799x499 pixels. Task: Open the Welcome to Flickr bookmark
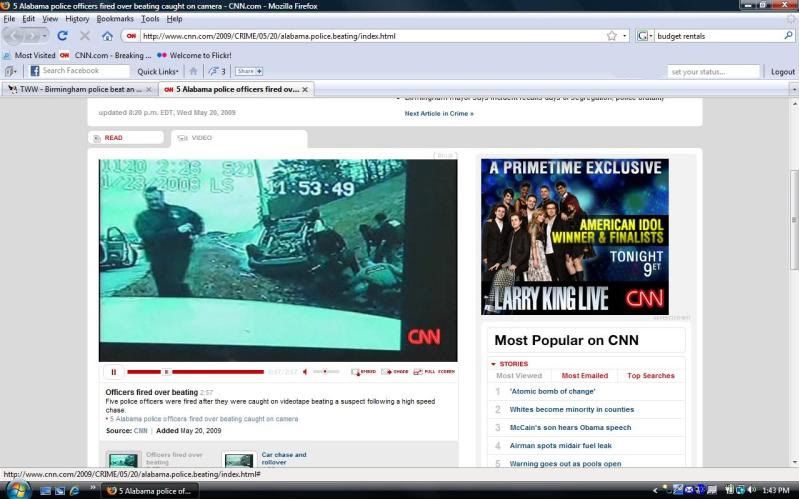(194, 55)
